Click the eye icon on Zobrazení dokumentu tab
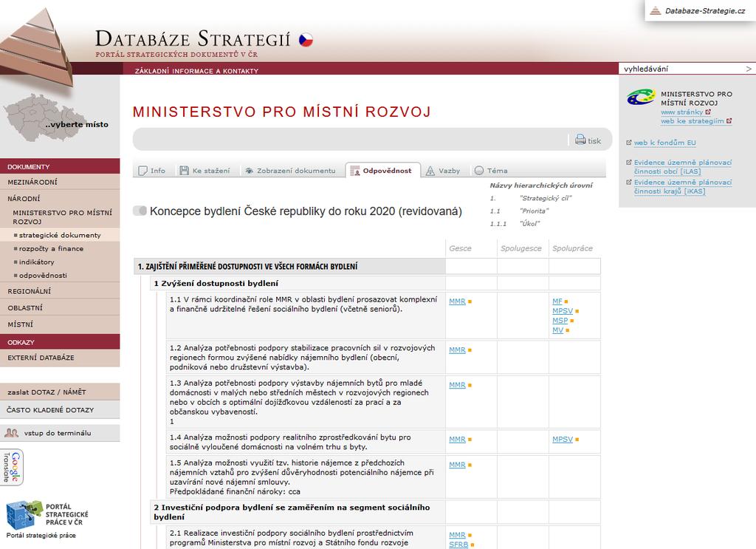 click(250, 171)
